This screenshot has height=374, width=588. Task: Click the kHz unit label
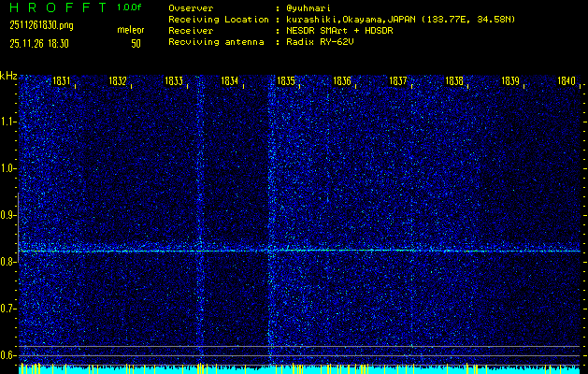pos(8,76)
